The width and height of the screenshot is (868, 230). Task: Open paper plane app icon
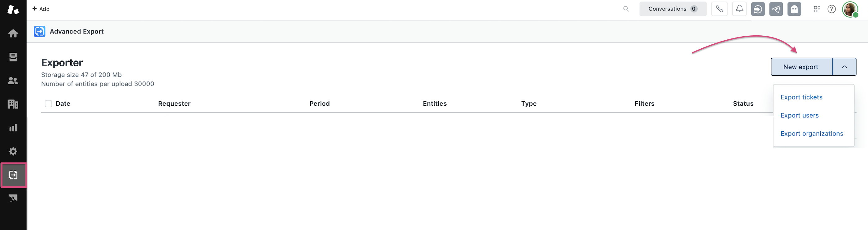[776, 9]
